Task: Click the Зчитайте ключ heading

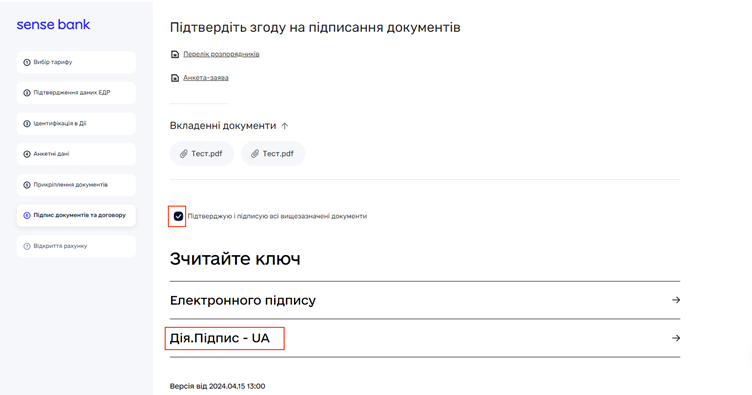Action: click(x=235, y=259)
